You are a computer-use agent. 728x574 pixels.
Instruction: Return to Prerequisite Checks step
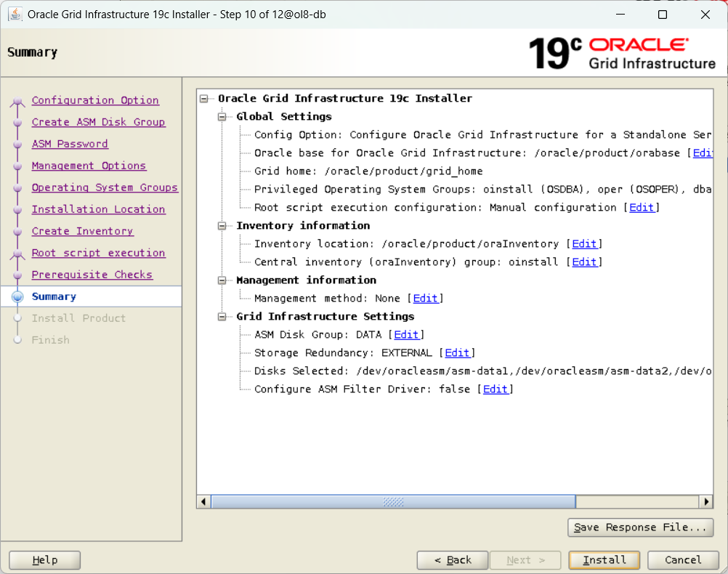[92, 275]
